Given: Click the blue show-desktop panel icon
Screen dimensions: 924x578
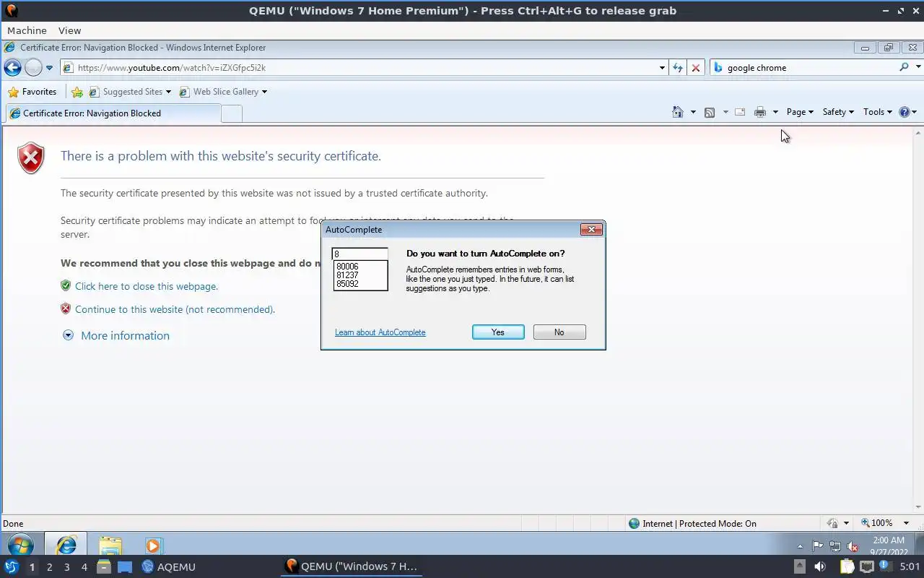Looking at the screenshot, I should click(125, 567).
